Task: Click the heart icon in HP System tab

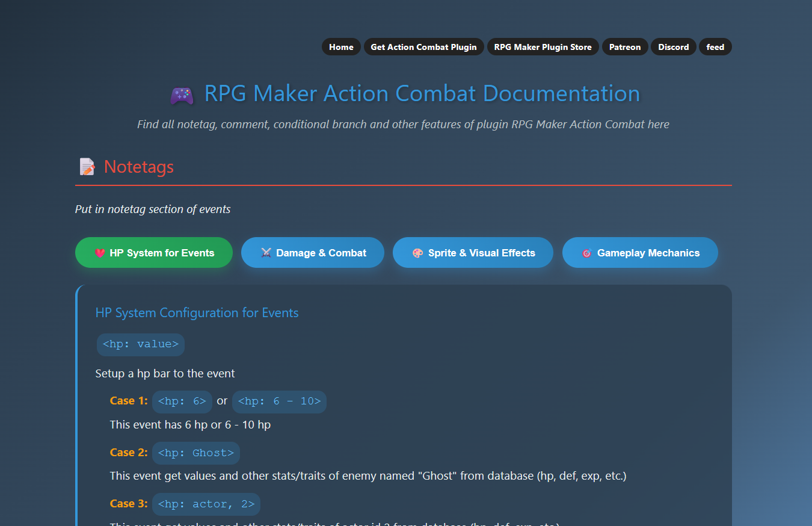Action: click(x=100, y=253)
